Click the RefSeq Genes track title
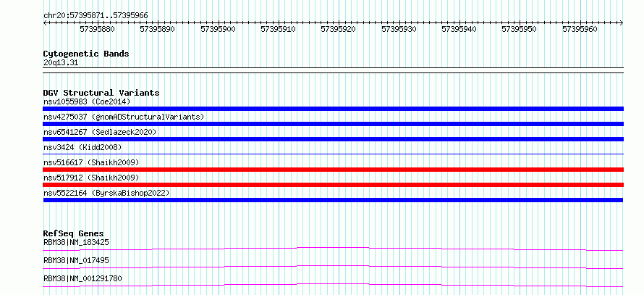Image resolution: width=644 pixels, height=295 pixels. coord(74,233)
